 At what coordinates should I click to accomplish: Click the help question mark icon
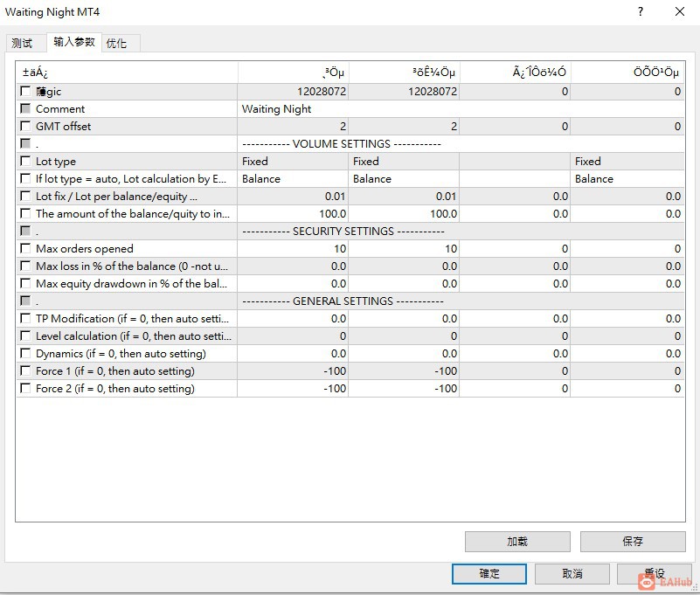point(641,11)
